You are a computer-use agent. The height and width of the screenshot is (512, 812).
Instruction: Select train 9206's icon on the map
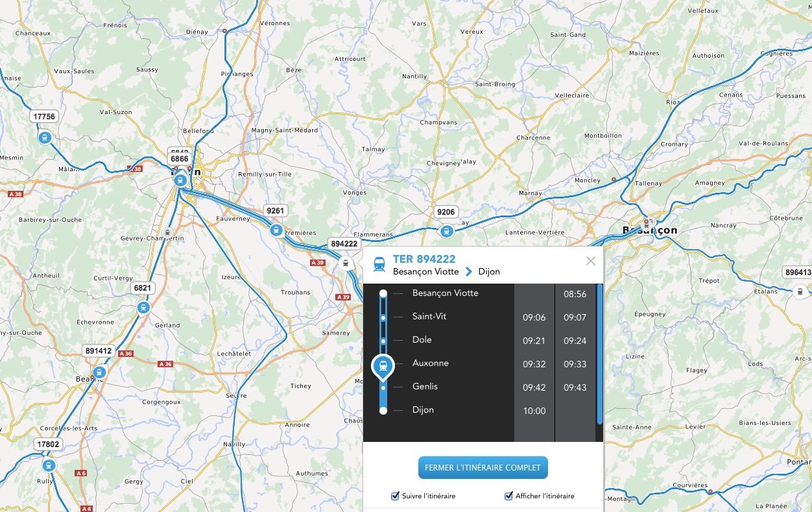[x=446, y=230]
